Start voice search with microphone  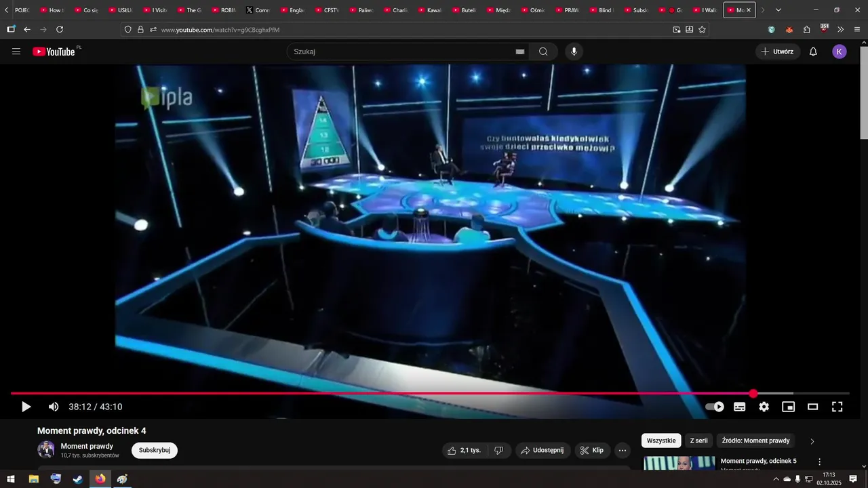574,52
